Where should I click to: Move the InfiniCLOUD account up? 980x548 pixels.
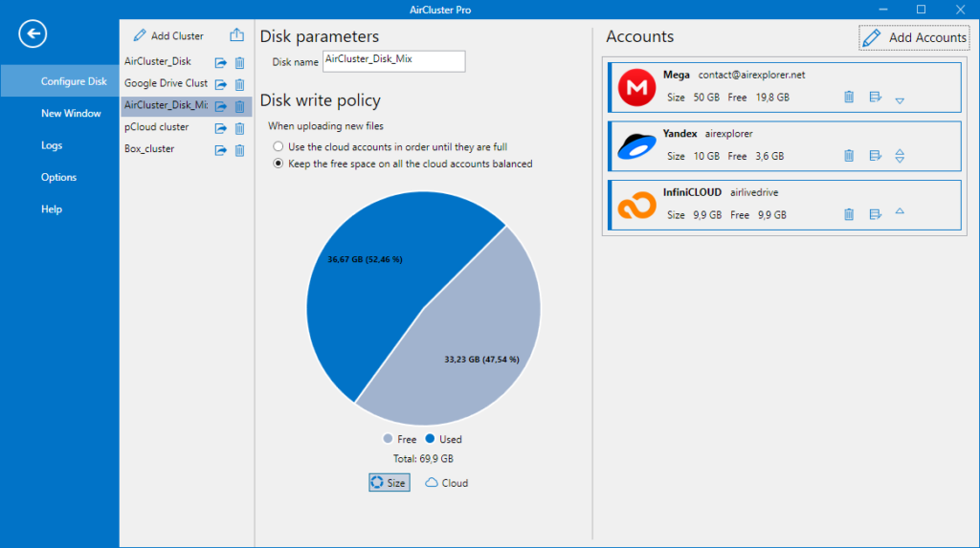click(x=900, y=211)
